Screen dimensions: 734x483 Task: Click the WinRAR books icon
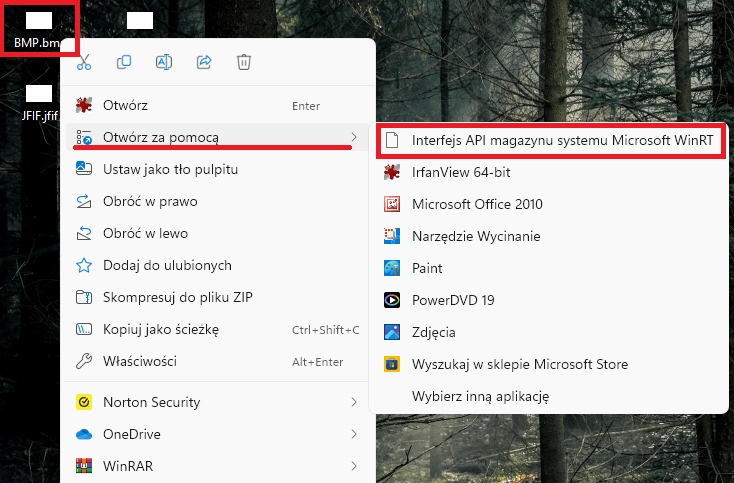point(84,466)
